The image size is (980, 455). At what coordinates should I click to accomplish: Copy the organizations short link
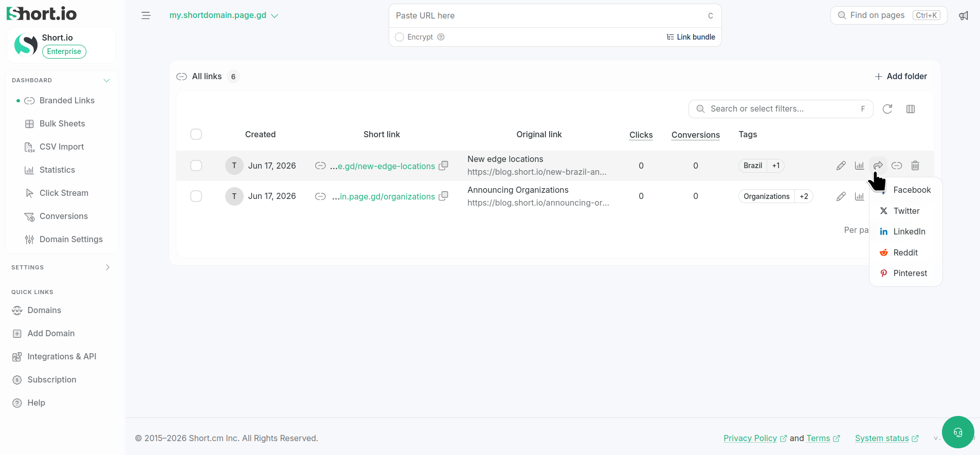[443, 196]
